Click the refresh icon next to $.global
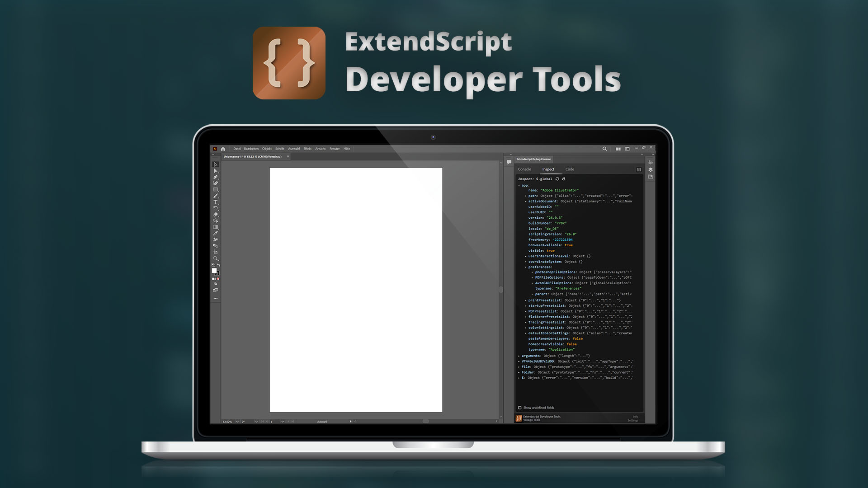Screen dimensions: 868x488 (x=557, y=179)
